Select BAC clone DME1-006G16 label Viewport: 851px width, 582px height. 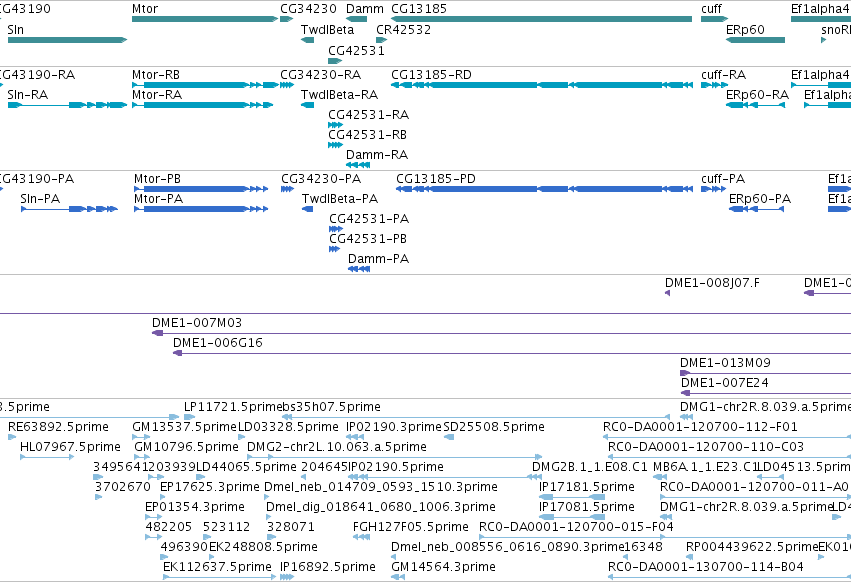218,343
